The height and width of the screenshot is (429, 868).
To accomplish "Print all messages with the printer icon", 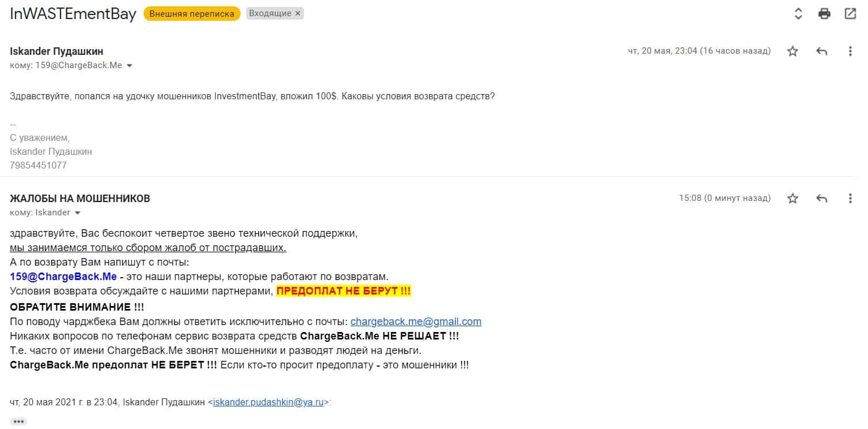I will [x=824, y=14].
